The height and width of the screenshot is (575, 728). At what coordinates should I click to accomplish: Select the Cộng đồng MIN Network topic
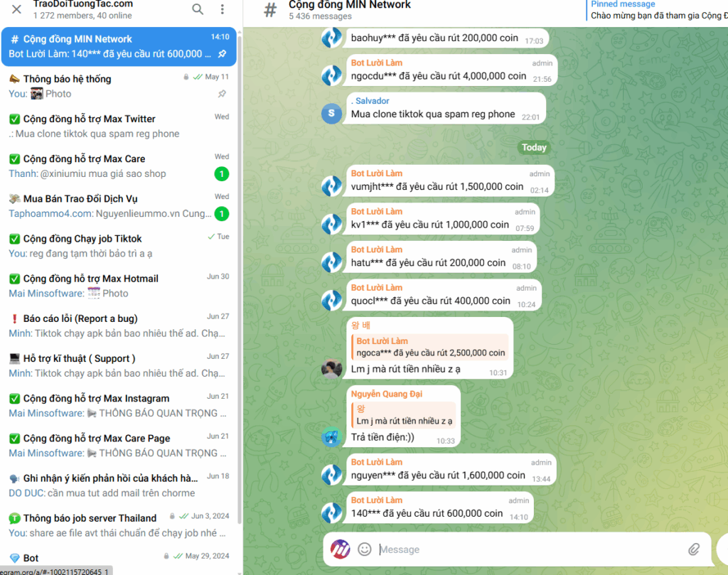[119, 46]
